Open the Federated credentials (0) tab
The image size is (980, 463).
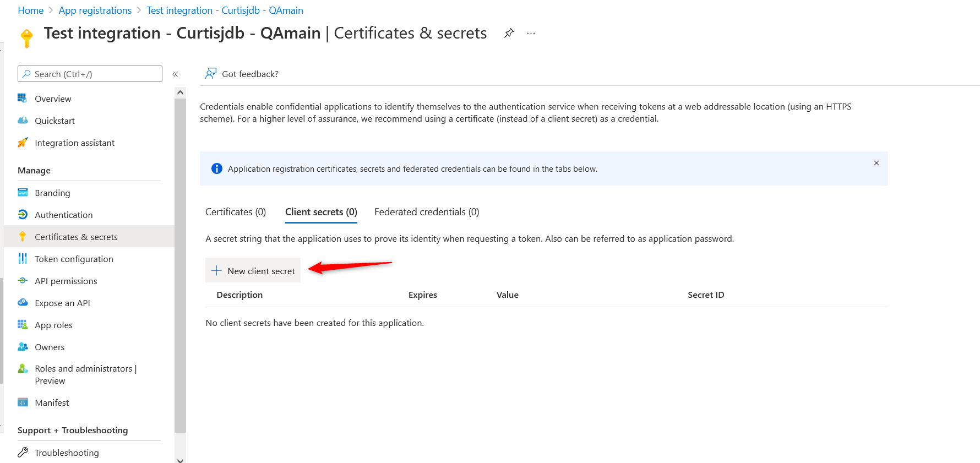tap(427, 212)
